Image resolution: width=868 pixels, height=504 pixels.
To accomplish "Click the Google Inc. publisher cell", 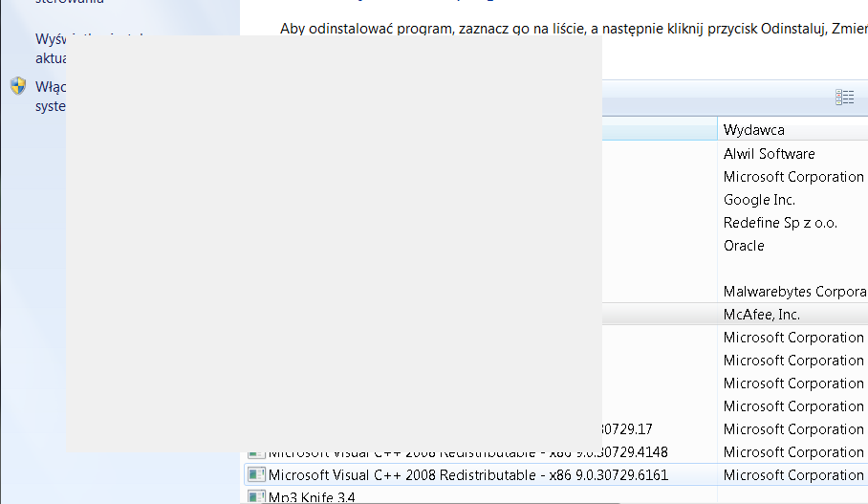I will click(759, 200).
